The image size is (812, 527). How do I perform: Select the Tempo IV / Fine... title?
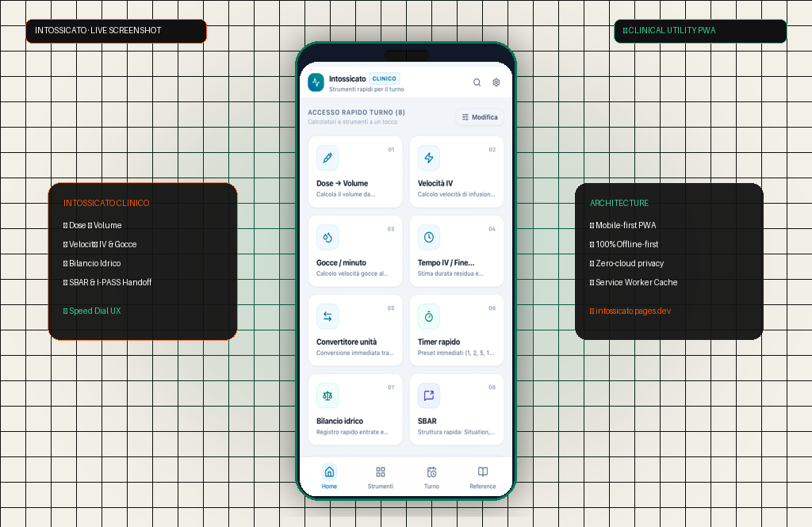(x=446, y=262)
